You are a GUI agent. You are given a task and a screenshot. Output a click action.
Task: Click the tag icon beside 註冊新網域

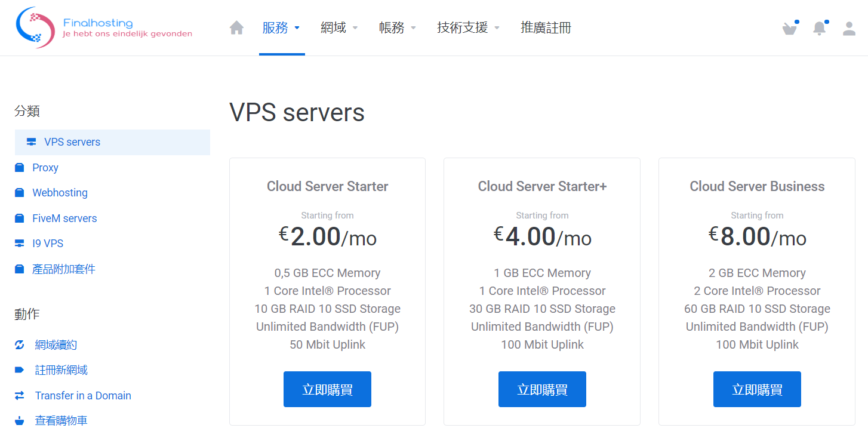click(x=20, y=370)
